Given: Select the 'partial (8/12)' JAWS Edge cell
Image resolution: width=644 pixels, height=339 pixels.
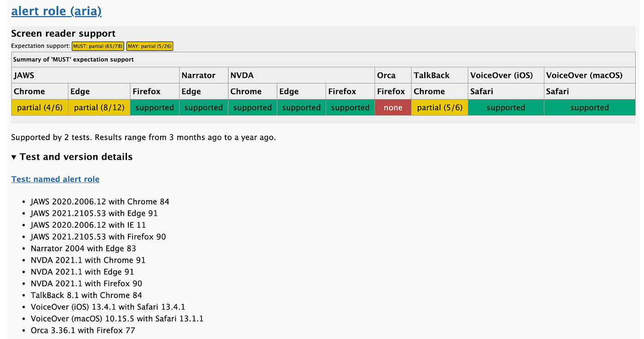Looking at the screenshot, I should click(99, 107).
